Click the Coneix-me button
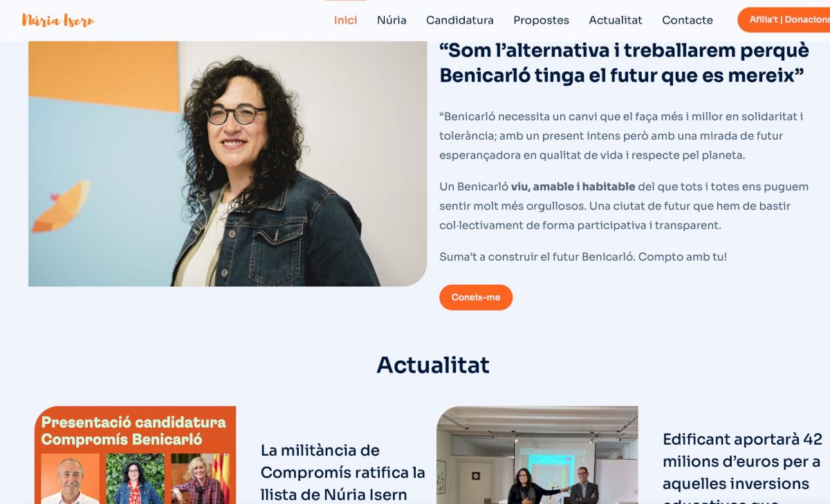Screen dimensions: 830x504 point(476,297)
